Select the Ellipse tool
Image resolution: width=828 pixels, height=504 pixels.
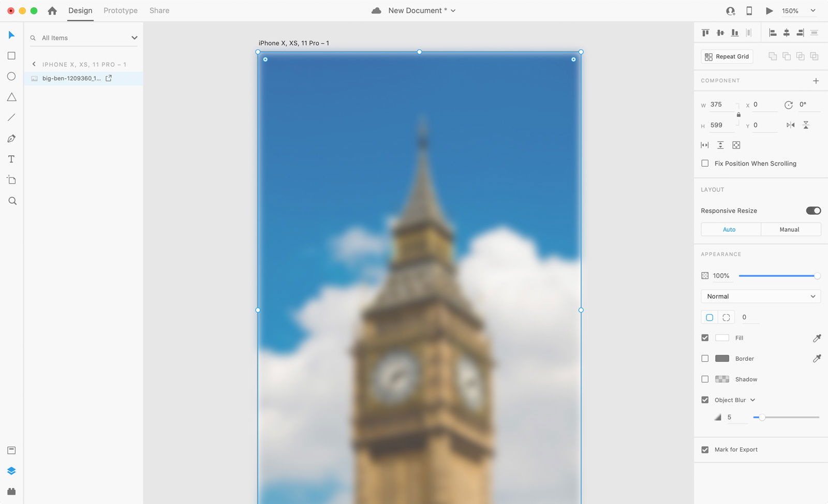[x=11, y=77]
